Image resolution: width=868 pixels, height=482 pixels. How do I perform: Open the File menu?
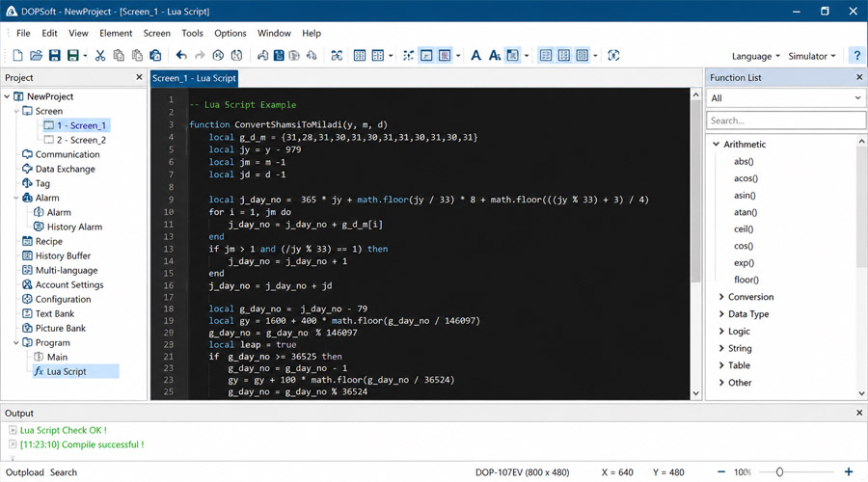pos(23,33)
